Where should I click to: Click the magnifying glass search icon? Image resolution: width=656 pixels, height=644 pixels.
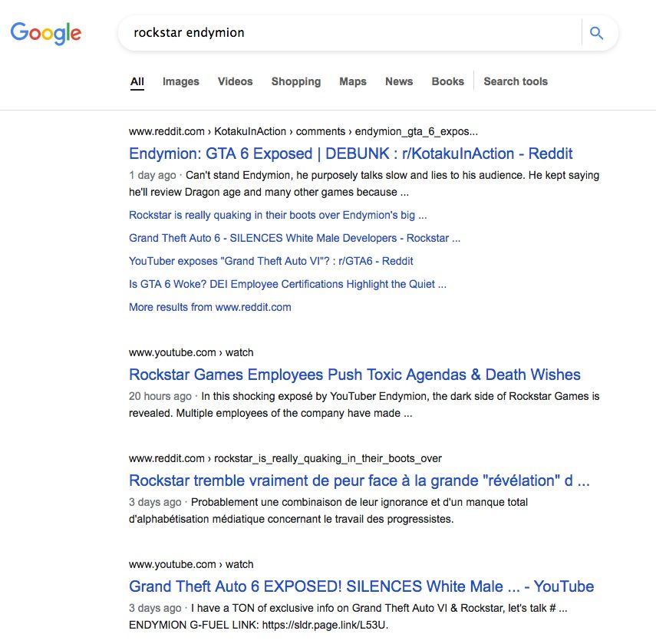(x=596, y=33)
